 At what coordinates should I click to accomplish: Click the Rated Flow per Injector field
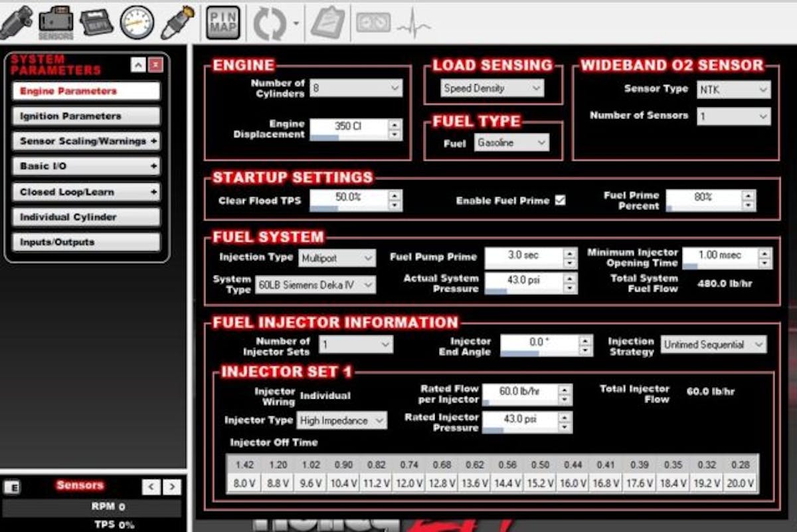point(519,391)
